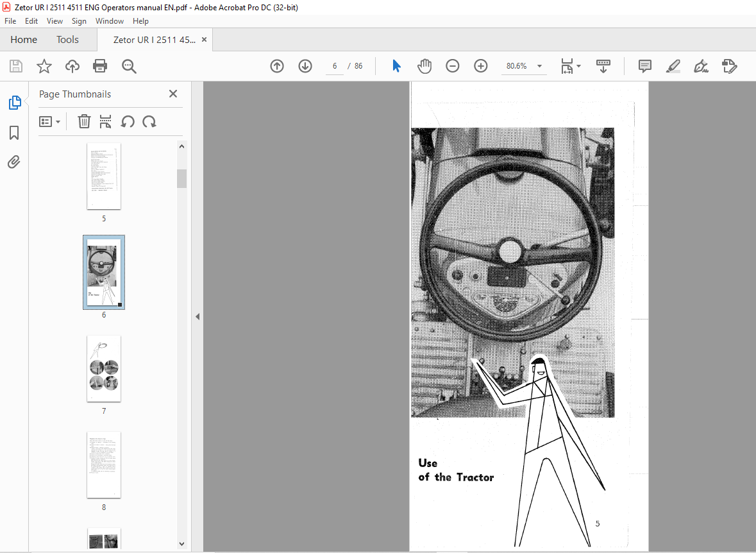This screenshot has width=756, height=553.
Task: Select the Zetor UR I 2511 document tab
Action: [x=155, y=40]
